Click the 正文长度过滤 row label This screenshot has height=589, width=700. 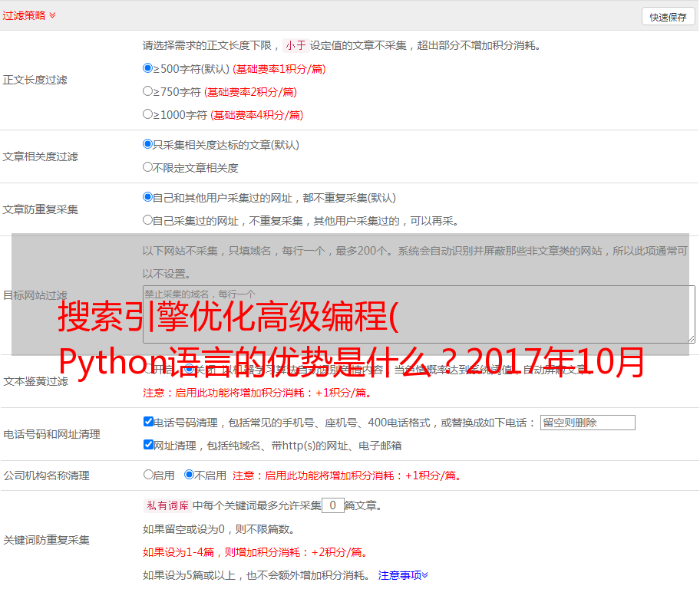click(35, 80)
